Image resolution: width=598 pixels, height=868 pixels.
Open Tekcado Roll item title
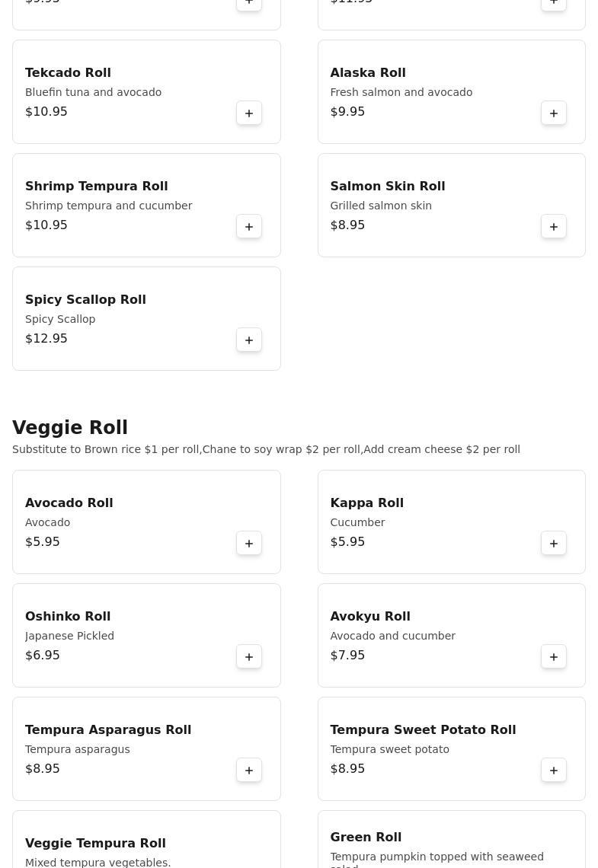click(68, 73)
